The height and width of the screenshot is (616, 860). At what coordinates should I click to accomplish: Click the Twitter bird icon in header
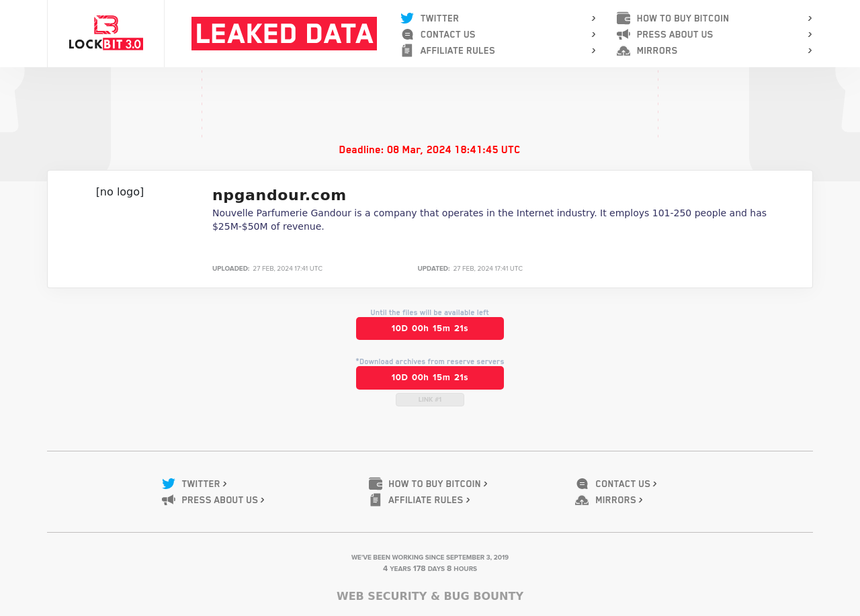click(407, 18)
